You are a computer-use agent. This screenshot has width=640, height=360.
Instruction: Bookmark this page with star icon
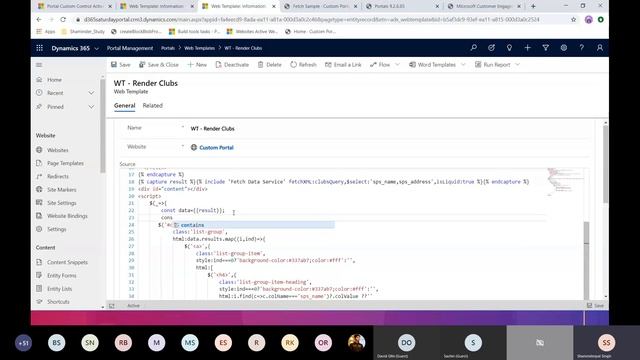[x=573, y=20]
